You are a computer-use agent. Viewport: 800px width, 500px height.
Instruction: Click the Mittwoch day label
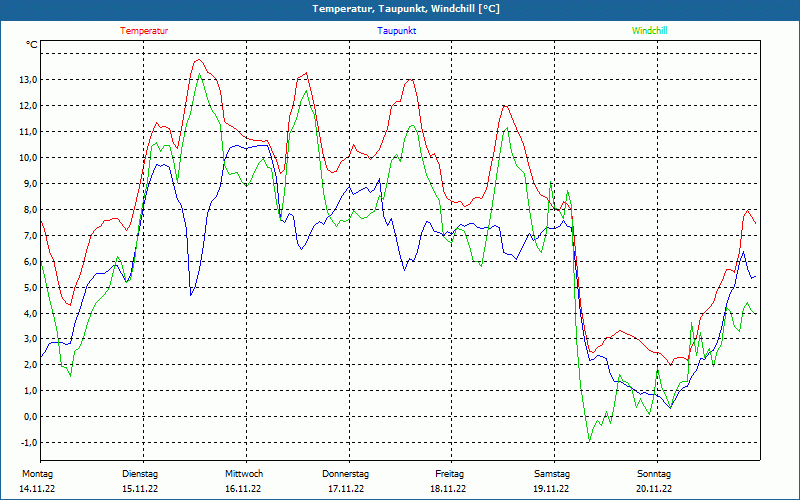[244, 474]
